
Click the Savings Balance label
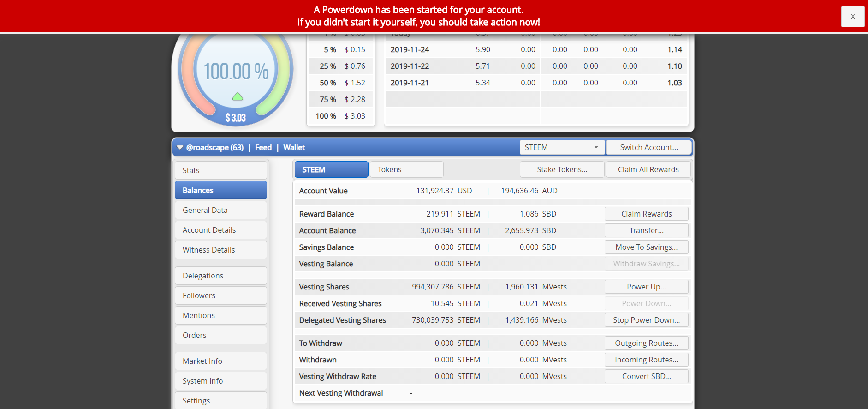[327, 247]
